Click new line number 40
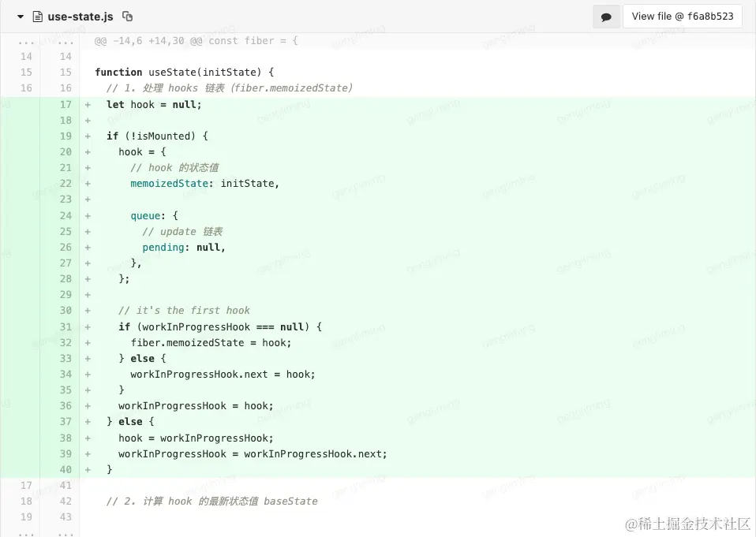Image resolution: width=756 pixels, height=537 pixels. [x=65, y=469]
